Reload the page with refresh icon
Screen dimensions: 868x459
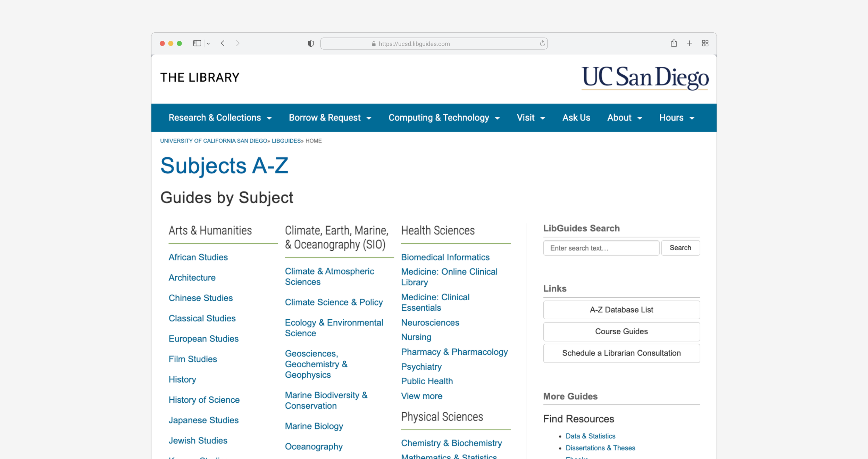[x=542, y=44]
